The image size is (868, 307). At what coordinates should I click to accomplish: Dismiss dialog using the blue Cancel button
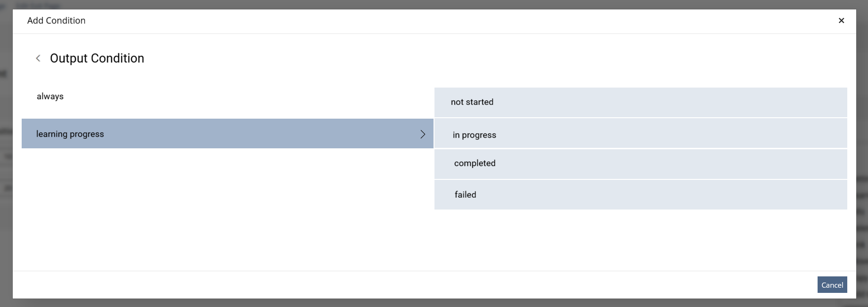(x=832, y=285)
